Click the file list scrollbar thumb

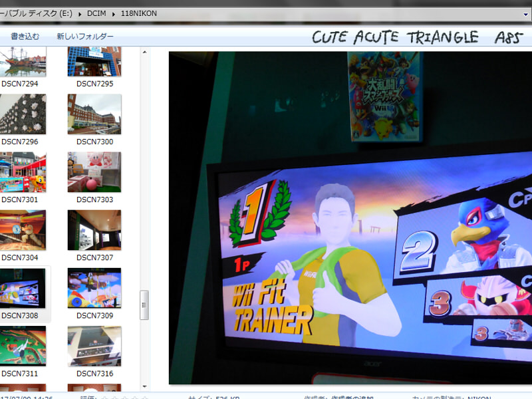144,305
